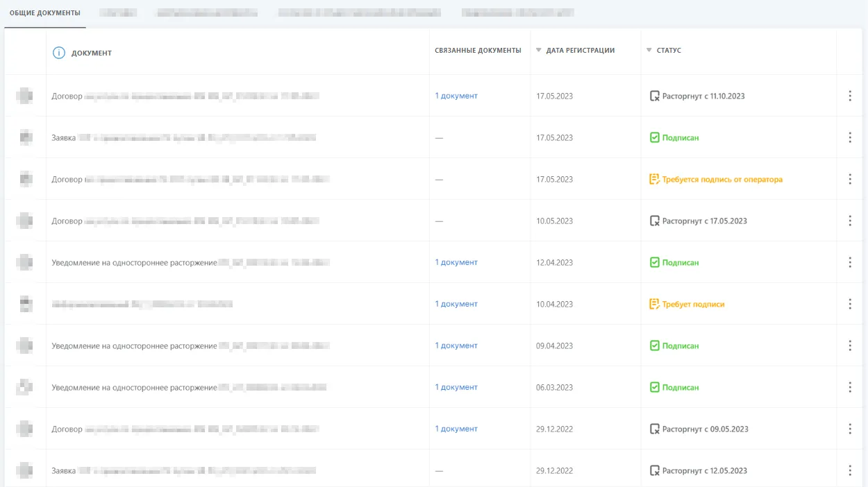Open three-dot menu for Требуется подпись от оператора row
868x487 pixels.
click(850, 179)
